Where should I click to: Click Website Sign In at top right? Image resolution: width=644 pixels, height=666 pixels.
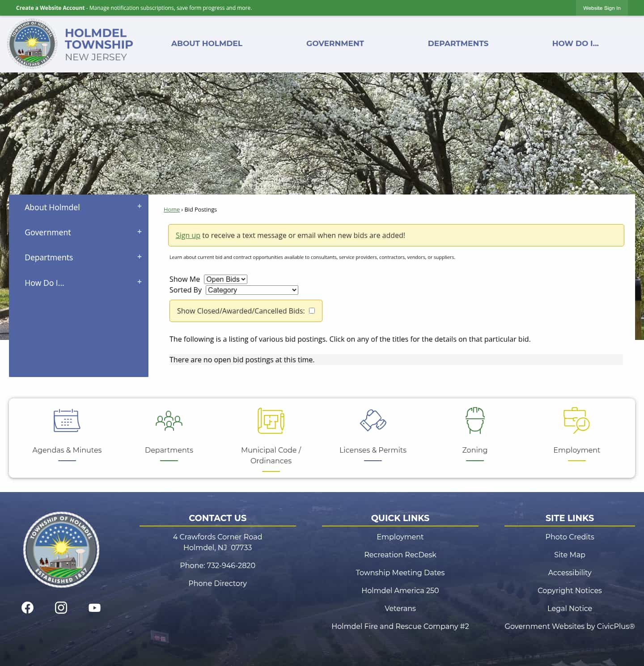click(602, 8)
